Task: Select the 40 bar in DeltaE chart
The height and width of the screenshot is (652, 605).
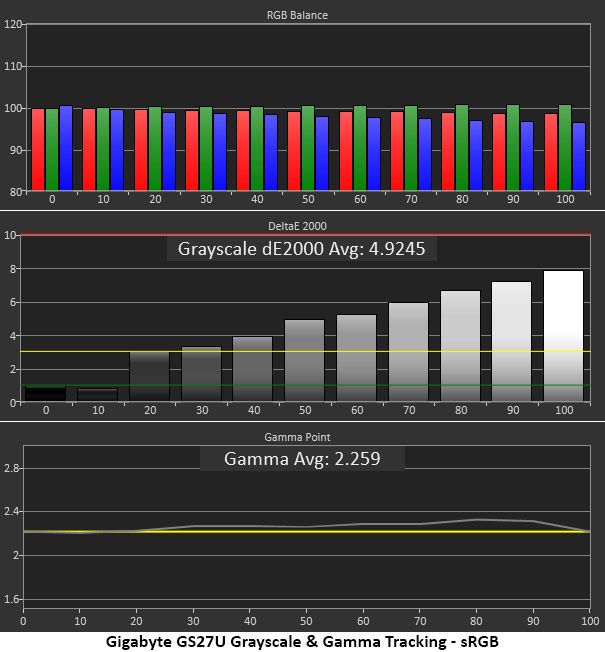Action: (252, 369)
